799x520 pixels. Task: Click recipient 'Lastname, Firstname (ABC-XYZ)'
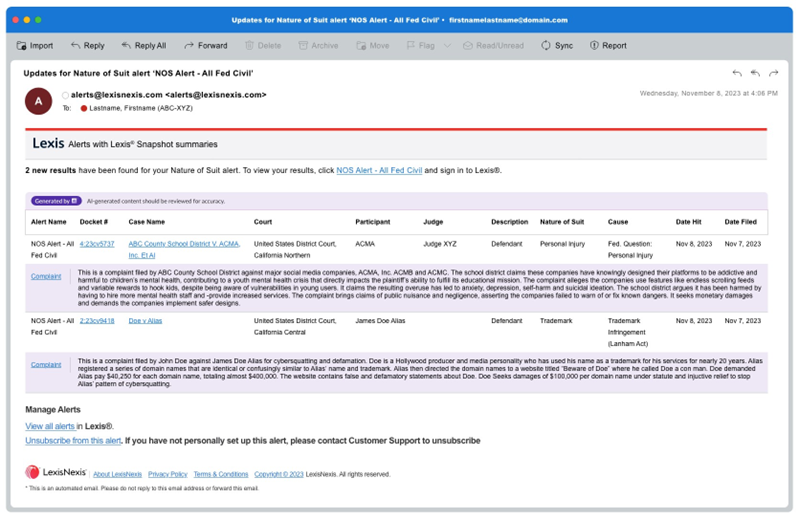click(141, 108)
